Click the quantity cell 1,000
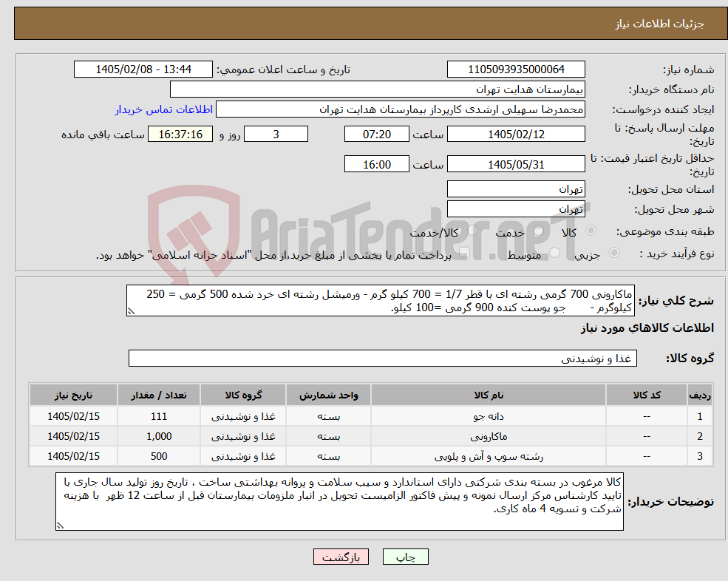Viewport: 728px width, 581px height. (x=159, y=436)
